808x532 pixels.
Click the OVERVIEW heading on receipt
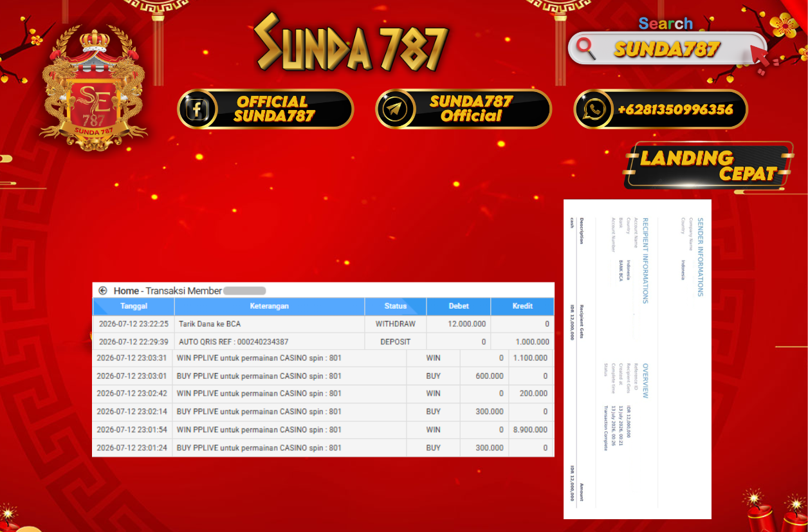[645, 381]
